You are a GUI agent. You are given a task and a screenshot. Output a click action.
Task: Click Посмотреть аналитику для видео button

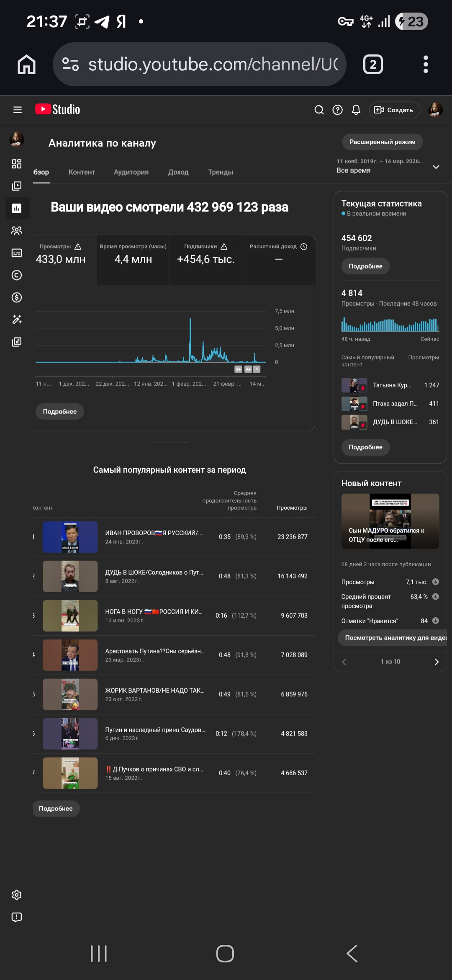(393, 638)
